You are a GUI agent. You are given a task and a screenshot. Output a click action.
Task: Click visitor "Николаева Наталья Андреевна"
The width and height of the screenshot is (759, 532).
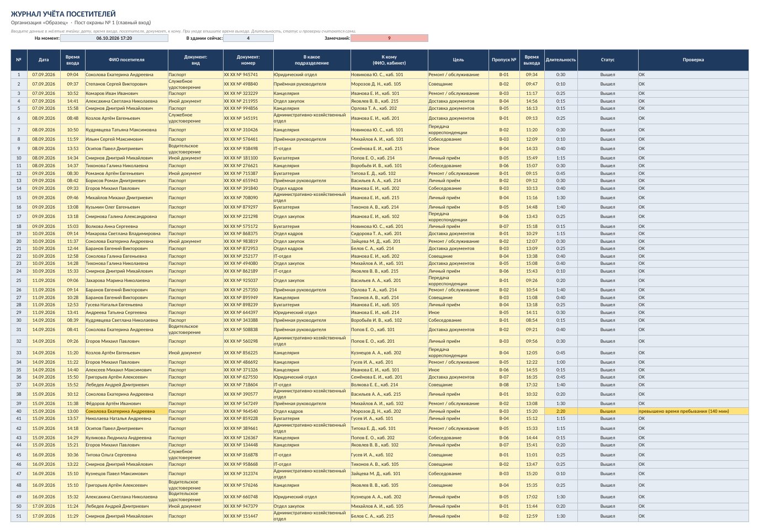tap(126, 418)
